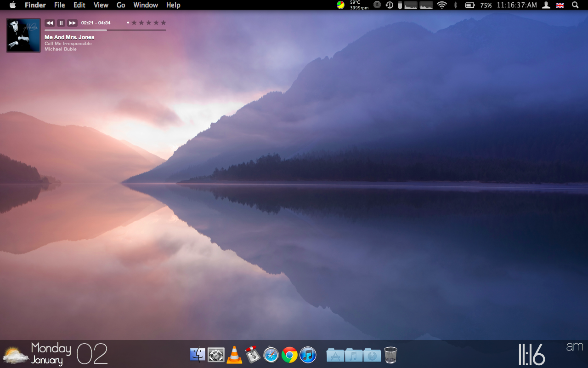Open the Spotlight search magnifier
Viewport: 588px width, 368px height.
[575, 5]
